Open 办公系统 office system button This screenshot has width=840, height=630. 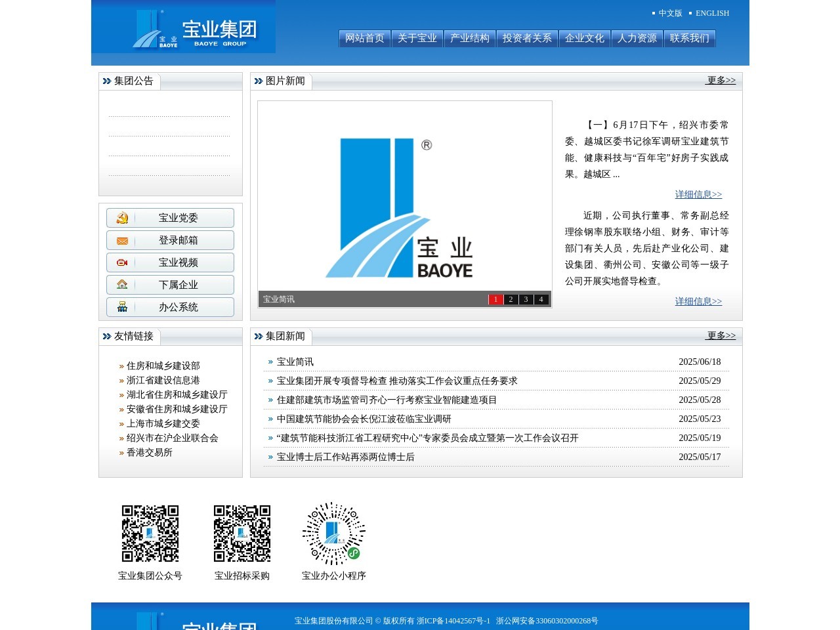tap(170, 307)
